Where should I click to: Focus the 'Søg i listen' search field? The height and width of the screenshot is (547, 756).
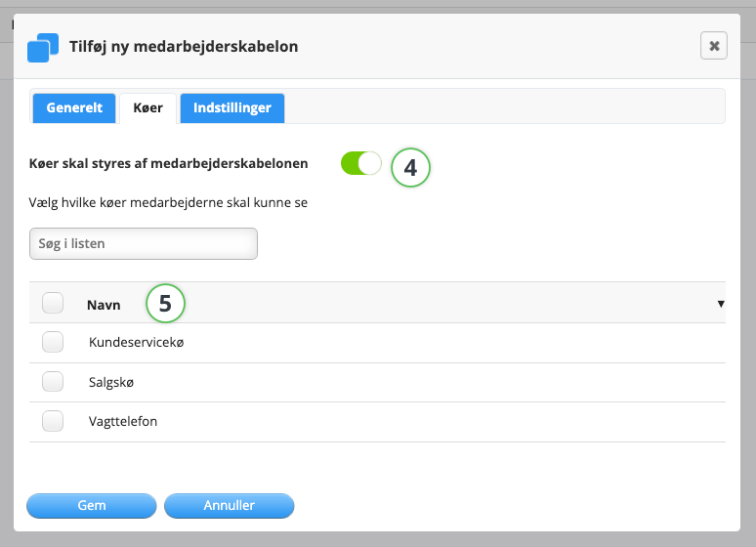coord(144,243)
